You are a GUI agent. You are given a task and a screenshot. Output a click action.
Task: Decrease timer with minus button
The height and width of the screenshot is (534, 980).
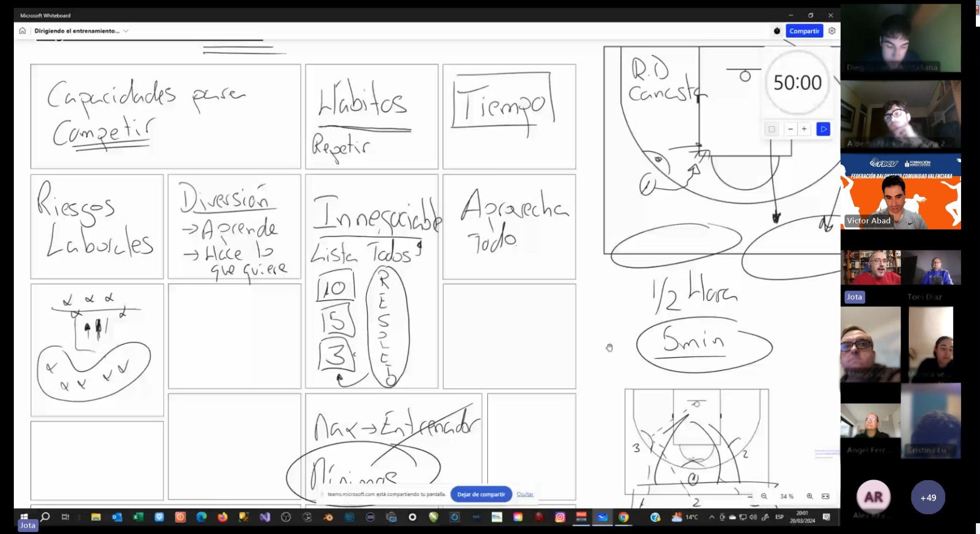[791, 129]
